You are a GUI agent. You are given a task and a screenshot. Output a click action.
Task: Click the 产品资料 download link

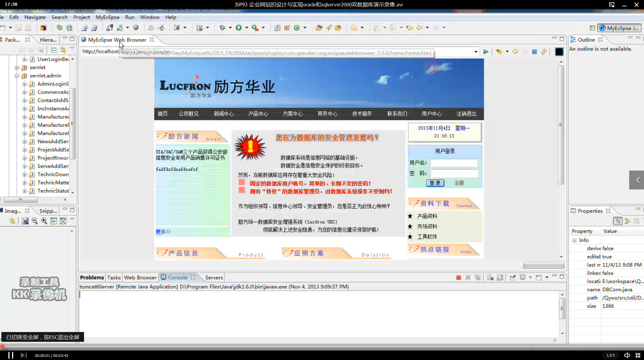click(427, 216)
